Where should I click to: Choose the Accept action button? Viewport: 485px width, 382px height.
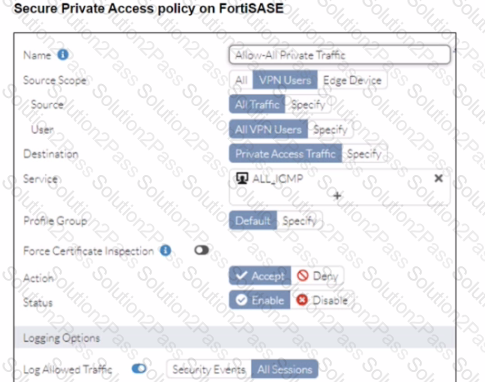(x=260, y=276)
